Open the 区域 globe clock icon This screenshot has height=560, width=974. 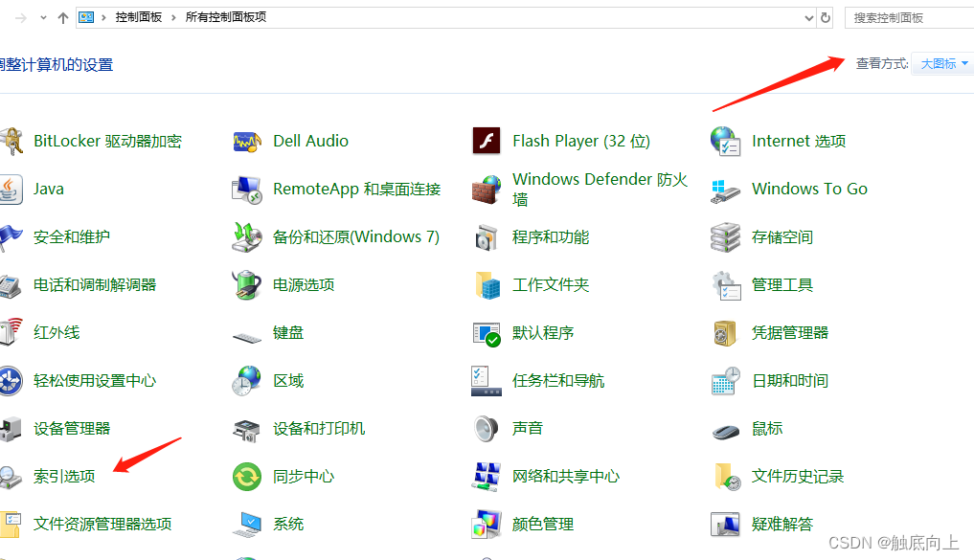(x=246, y=381)
